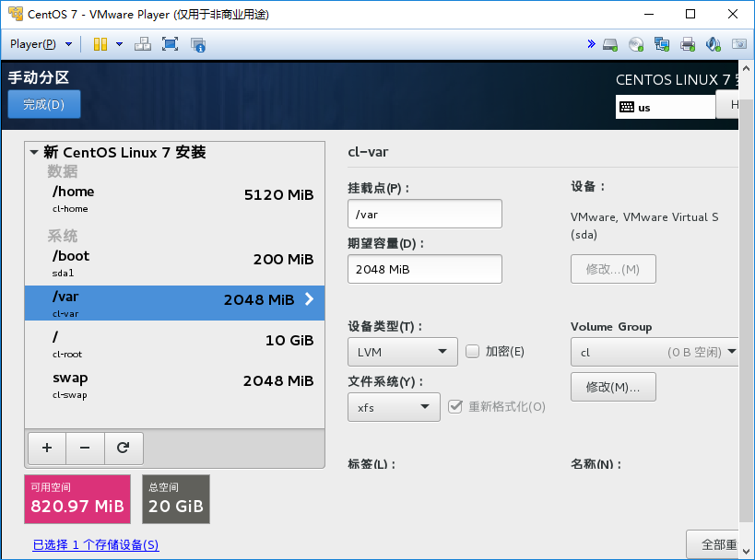Minimize the VMware Player window

649,14
